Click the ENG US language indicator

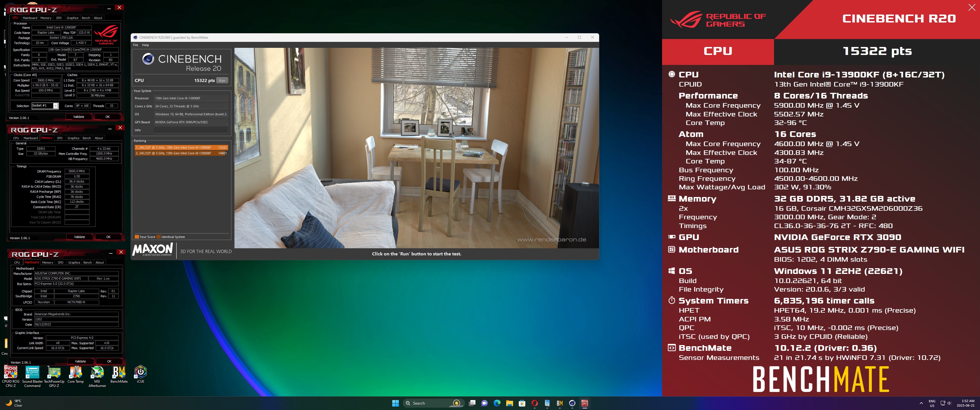point(932,403)
